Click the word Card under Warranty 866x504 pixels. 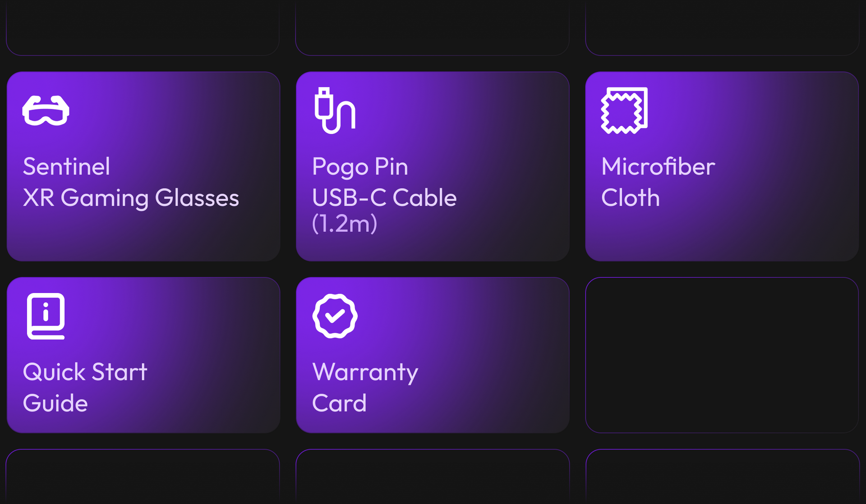click(x=339, y=403)
